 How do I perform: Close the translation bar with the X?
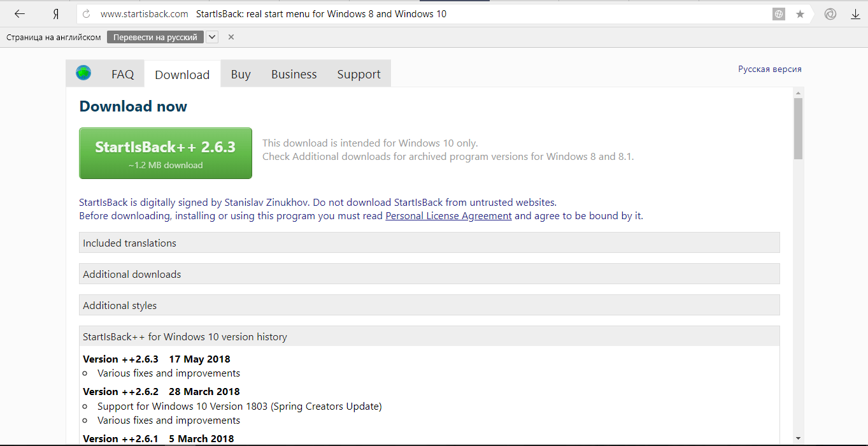(231, 37)
